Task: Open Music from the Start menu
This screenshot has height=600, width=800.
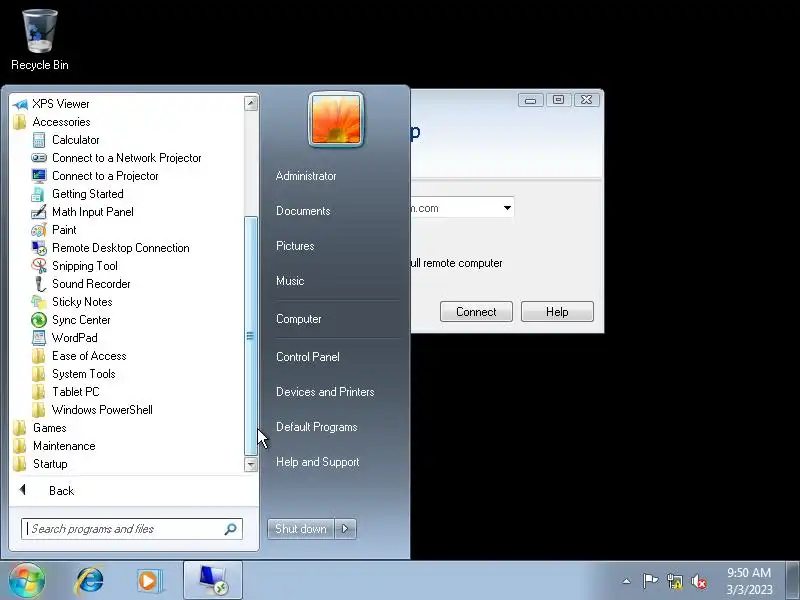Action: [x=290, y=281]
